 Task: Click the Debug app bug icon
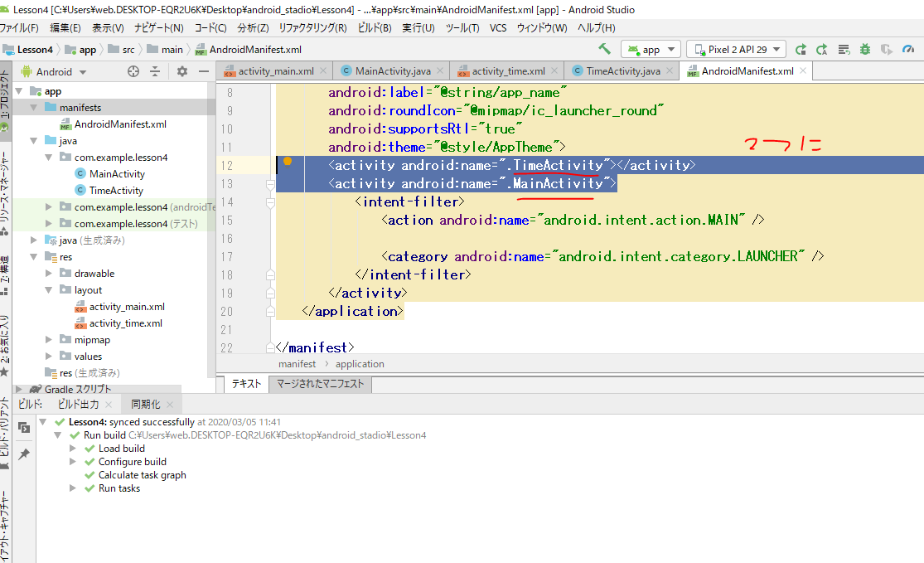coord(865,50)
